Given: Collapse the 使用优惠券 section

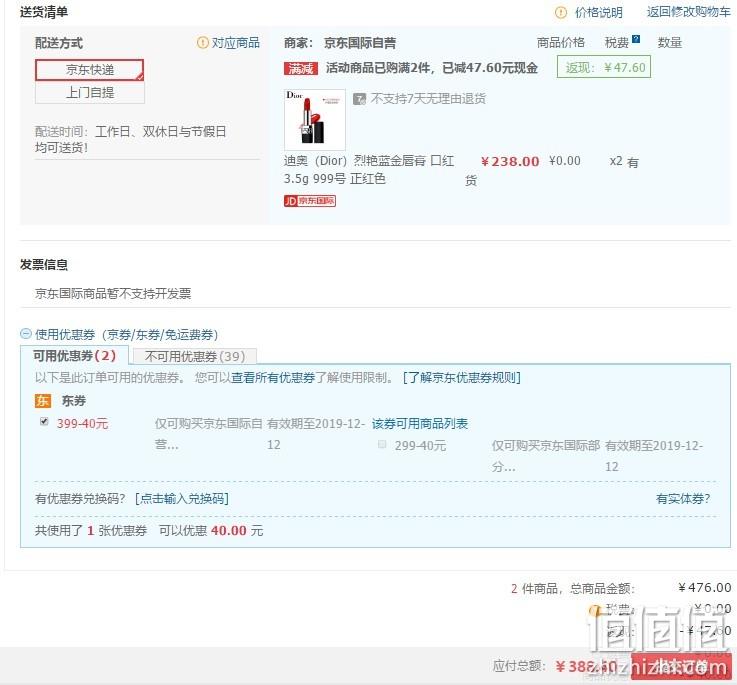Looking at the screenshot, I should (25, 334).
